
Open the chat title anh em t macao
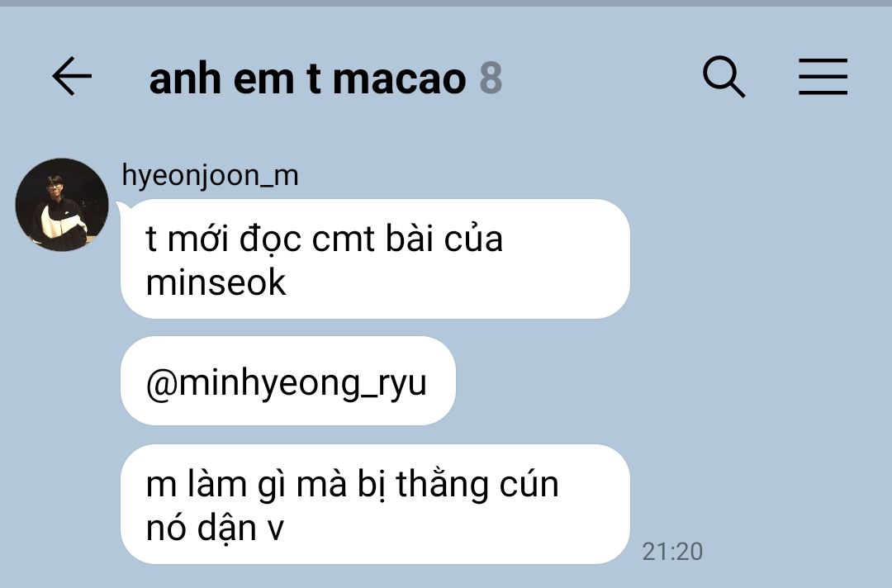307,78
